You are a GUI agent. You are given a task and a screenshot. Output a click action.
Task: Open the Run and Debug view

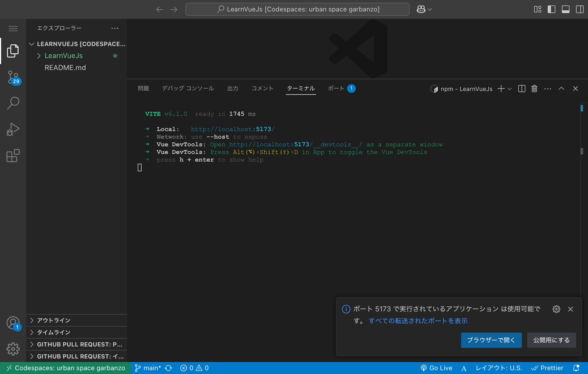pos(13,129)
